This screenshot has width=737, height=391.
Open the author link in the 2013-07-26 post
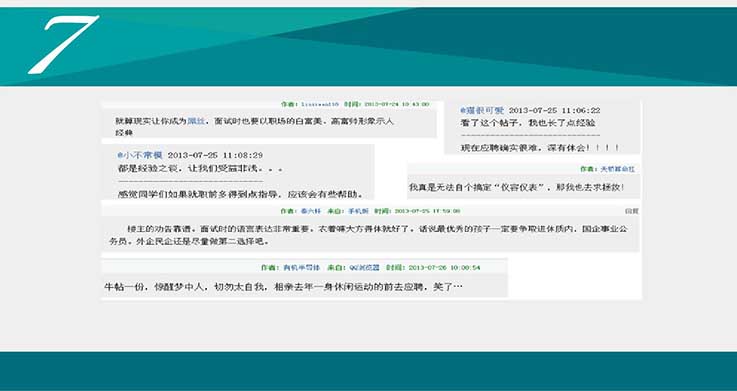click(x=301, y=267)
